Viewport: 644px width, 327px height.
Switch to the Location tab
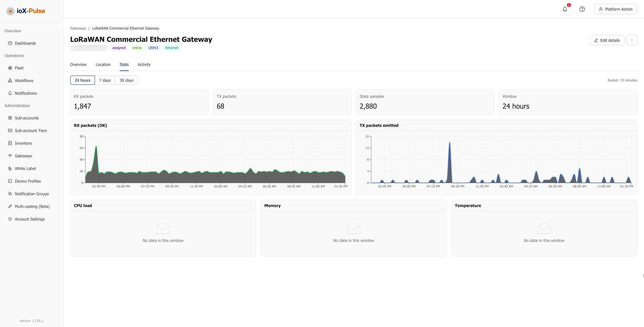[103, 65]
